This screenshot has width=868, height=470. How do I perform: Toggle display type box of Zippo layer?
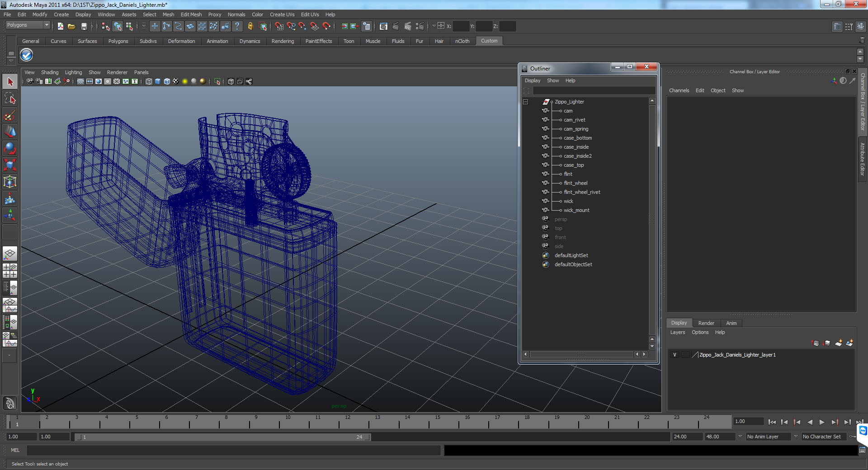[685, 355]
